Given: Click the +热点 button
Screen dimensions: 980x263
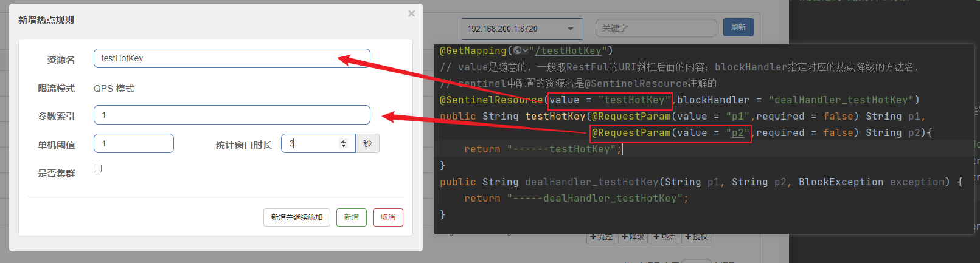Looking at the screenshot, I should click(x=664, y=237).
